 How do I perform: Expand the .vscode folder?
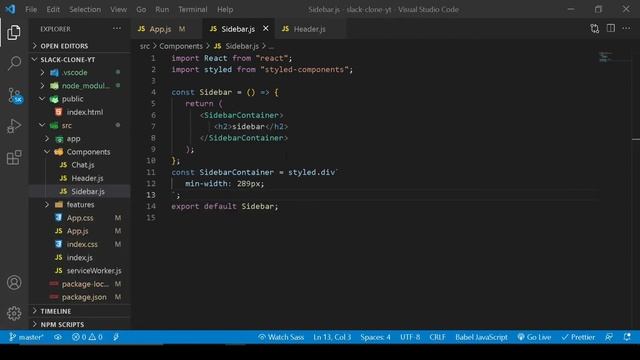pyautogui.click(x=80, y=72)
